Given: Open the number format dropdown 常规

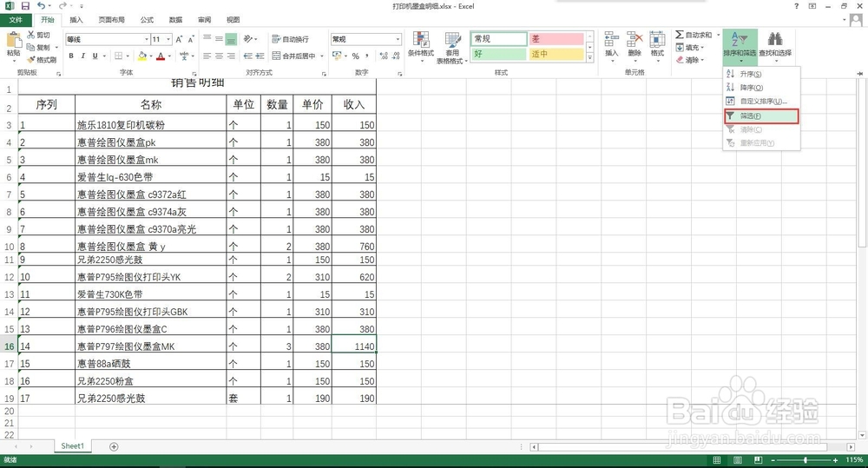Looking at the screenshot, I should [398, 39].
